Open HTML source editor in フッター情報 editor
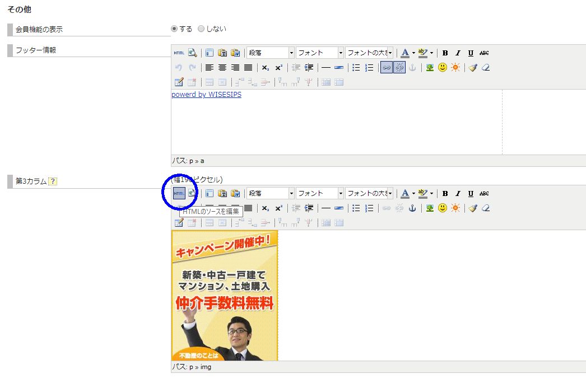The height and width of the screenshot is (392, 586). 179,53
